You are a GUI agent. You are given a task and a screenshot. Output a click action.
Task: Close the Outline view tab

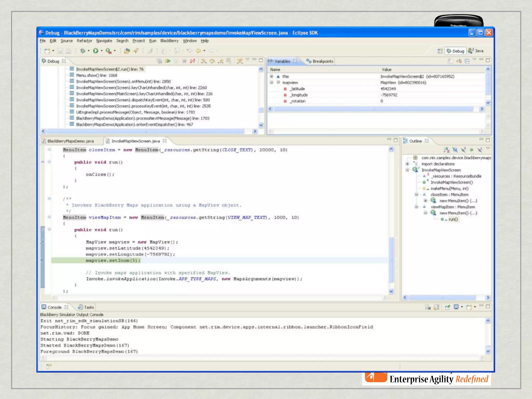[x=427, y=141]
